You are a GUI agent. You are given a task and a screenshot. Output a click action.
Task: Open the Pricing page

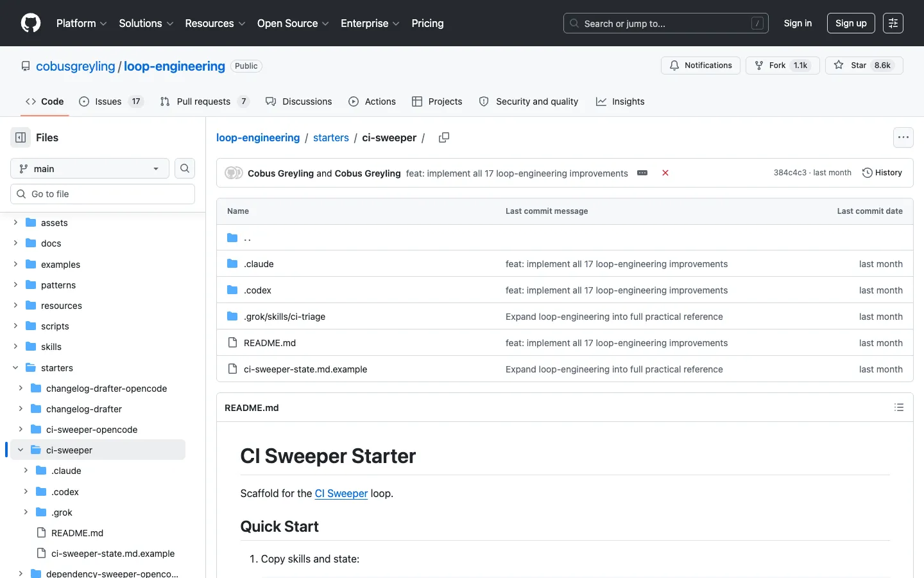point(427,23)
